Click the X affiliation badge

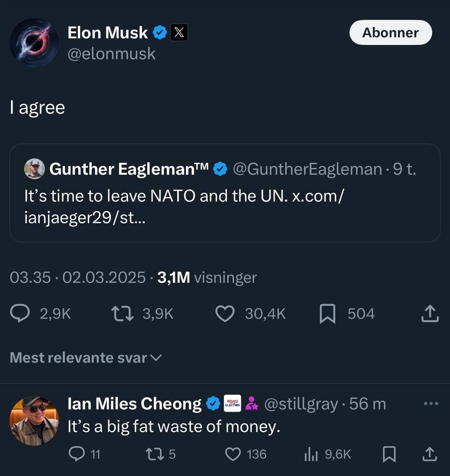[x=179, y=33]
